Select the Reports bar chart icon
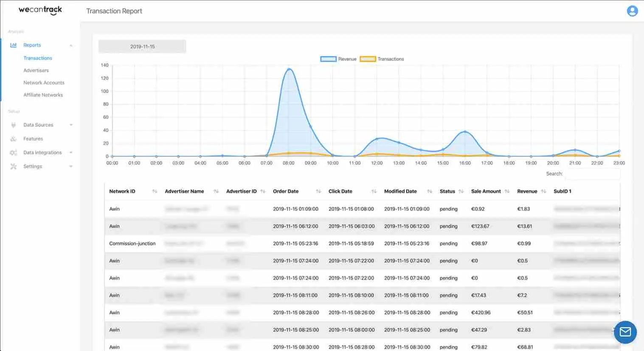 coord(13,45)
